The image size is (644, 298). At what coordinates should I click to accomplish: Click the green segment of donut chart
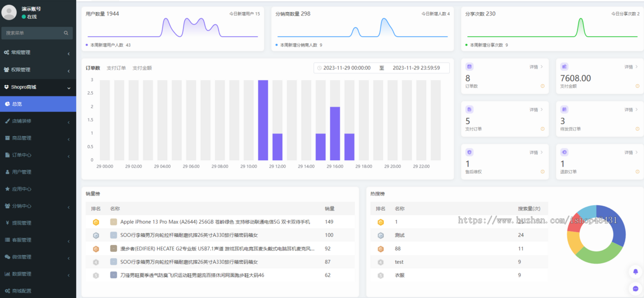[598, 255]
